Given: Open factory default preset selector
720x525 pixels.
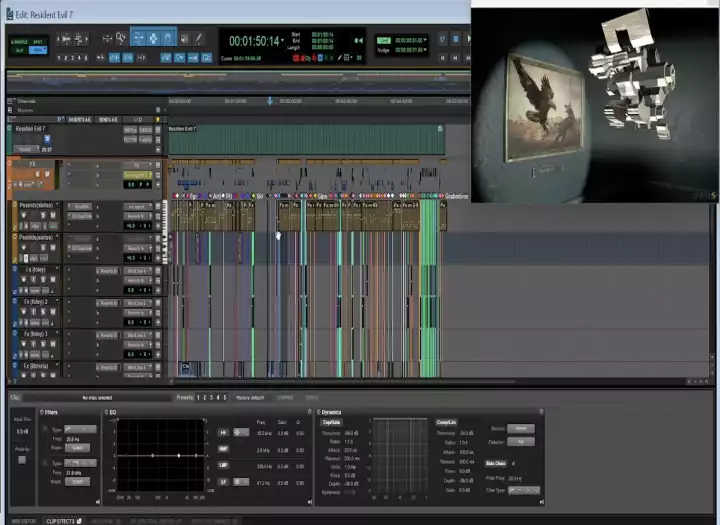Looking at the screenshot, I should [x=250, y=398].
